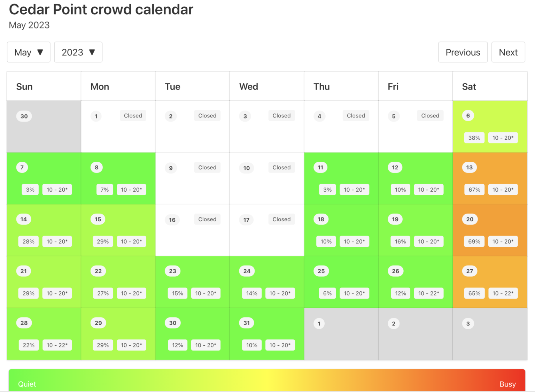Screen dimensions: 535x392
Task: Select the 38% crowd badge on May 6
Action: click(474, 138)
